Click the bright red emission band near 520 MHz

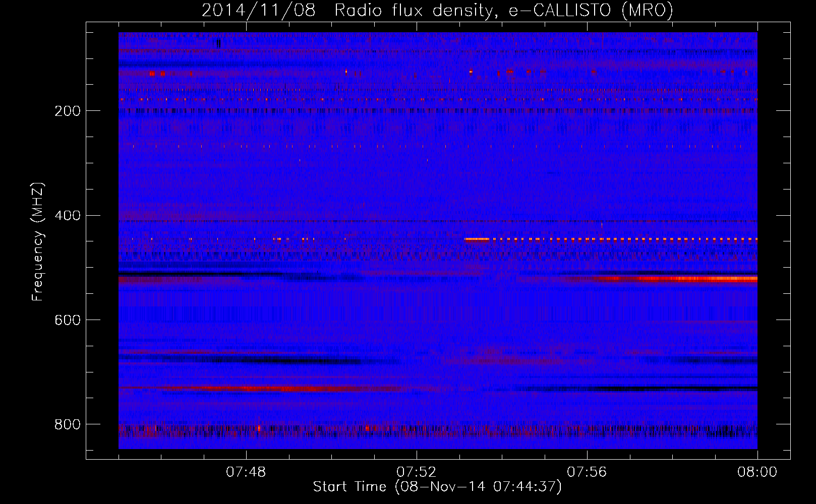coord(676,278)
